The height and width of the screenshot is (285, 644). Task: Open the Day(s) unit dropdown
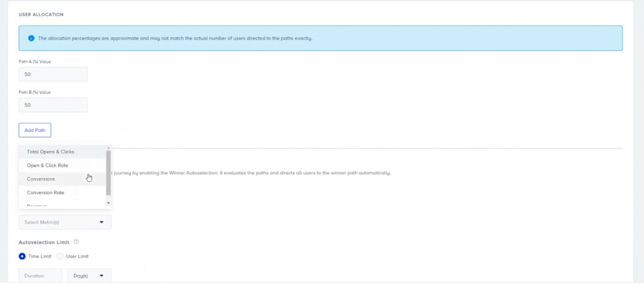[x=89, y=276]
